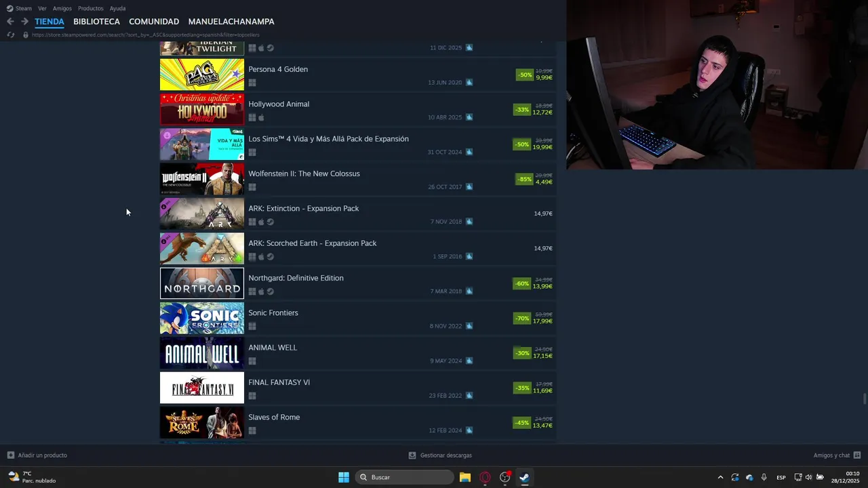This screenshot has height=488, width=868.
Task: Open the Slaves of Rome title link
Action: (x=274, y=417)
